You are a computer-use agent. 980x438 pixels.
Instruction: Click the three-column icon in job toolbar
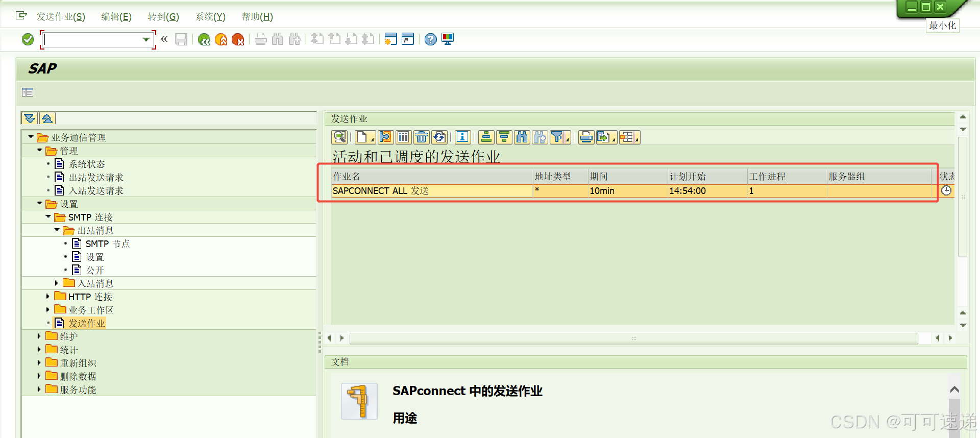(x=403, y=137)
